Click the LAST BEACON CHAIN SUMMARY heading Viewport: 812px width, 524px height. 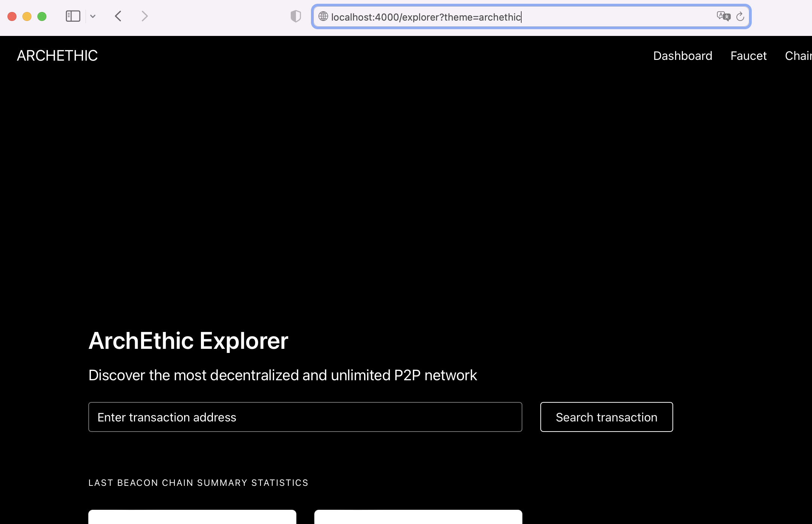(198, 482)
